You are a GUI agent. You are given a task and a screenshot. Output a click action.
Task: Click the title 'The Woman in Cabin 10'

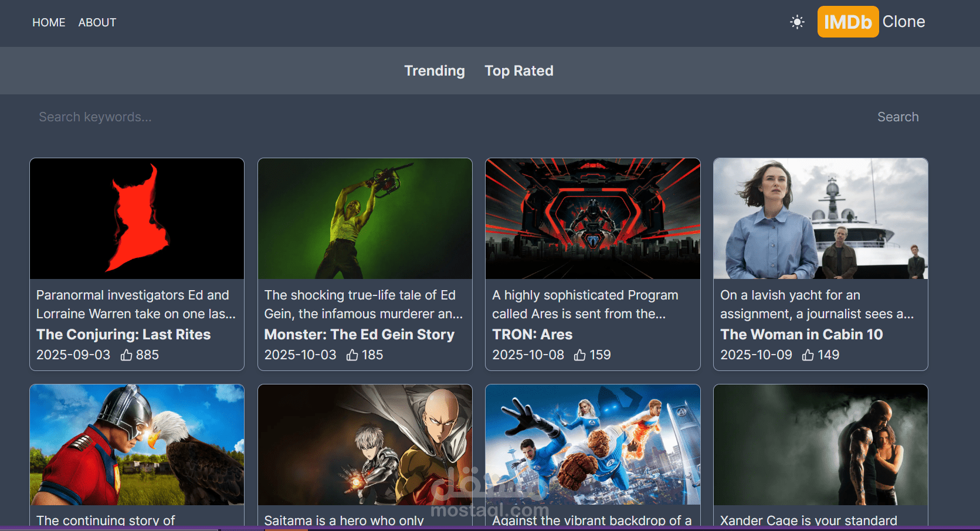[x=802, y=335]
